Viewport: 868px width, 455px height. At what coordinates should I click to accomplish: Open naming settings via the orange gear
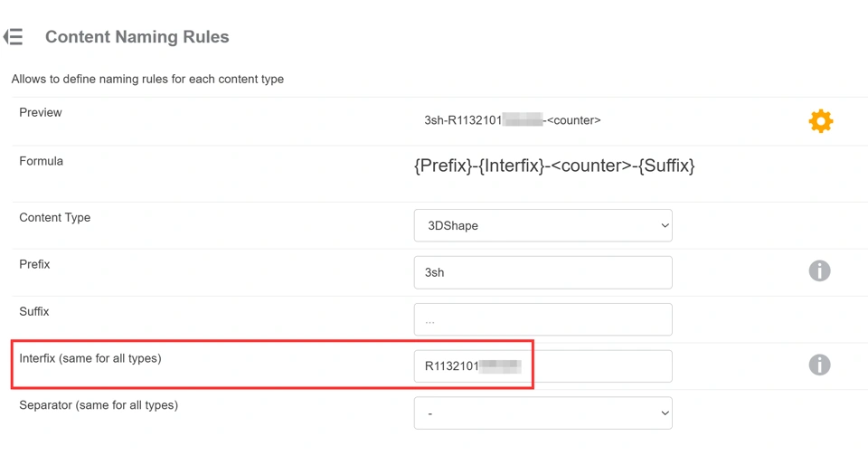coord(820,121)
